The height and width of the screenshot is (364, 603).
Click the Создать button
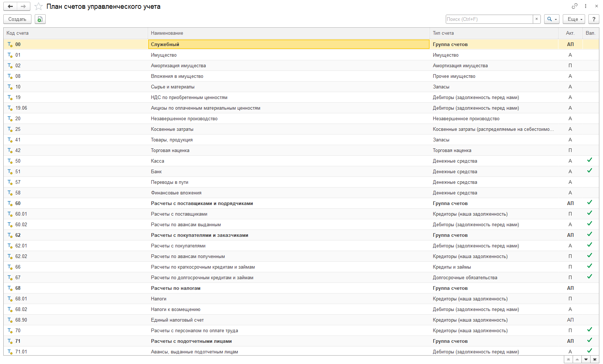(x=17, y=19)
